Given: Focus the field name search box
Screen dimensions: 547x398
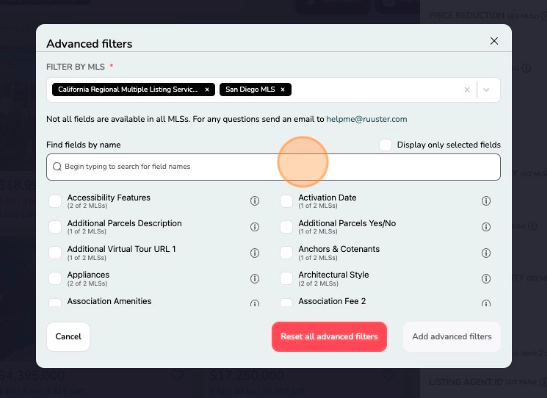Looking at the screenshot, I should tap(274, 167).
